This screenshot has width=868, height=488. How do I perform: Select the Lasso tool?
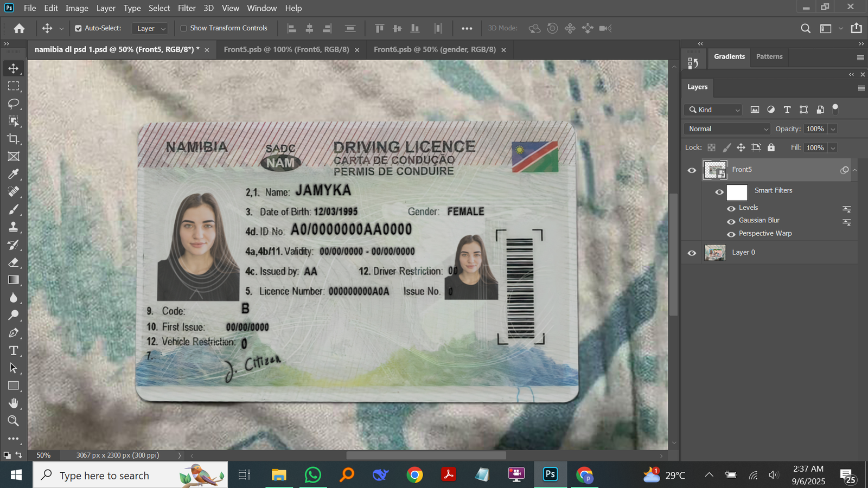pos(14,104)
